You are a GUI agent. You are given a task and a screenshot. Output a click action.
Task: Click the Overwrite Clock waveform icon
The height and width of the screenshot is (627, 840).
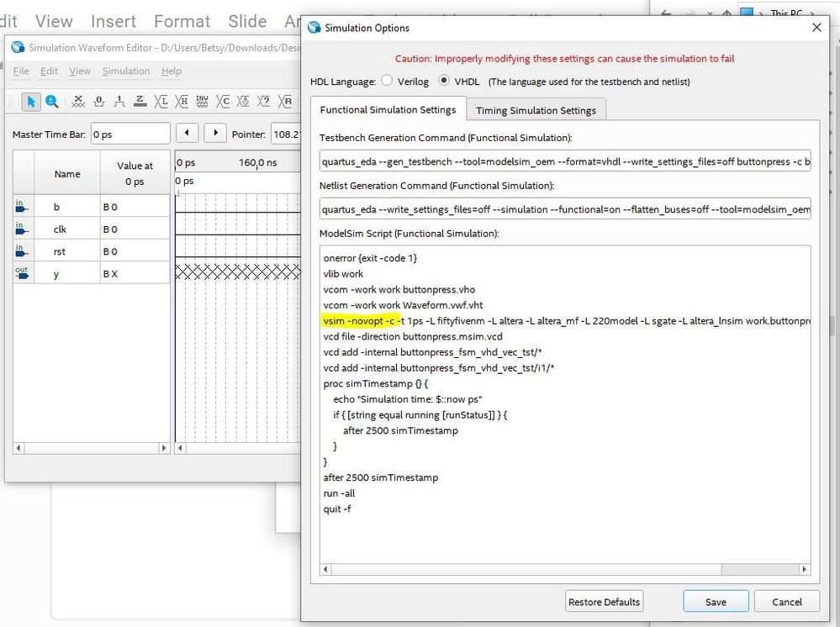point(245,102)
